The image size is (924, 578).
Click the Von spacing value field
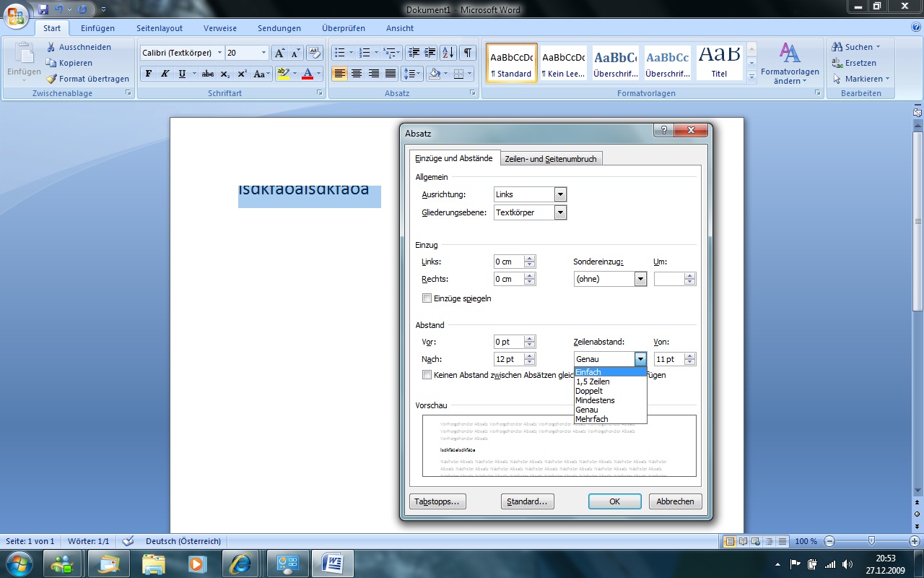point(668,359)
